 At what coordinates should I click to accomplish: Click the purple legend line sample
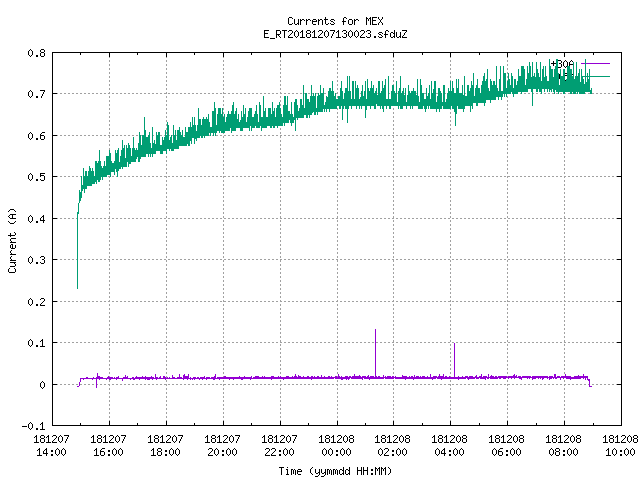click(596, 64)
